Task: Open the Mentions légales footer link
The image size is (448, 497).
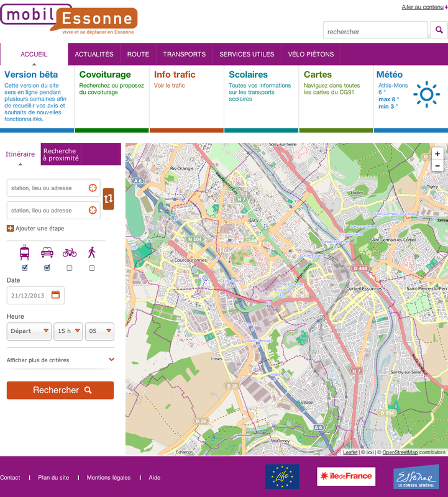Action: click(109, 478)
